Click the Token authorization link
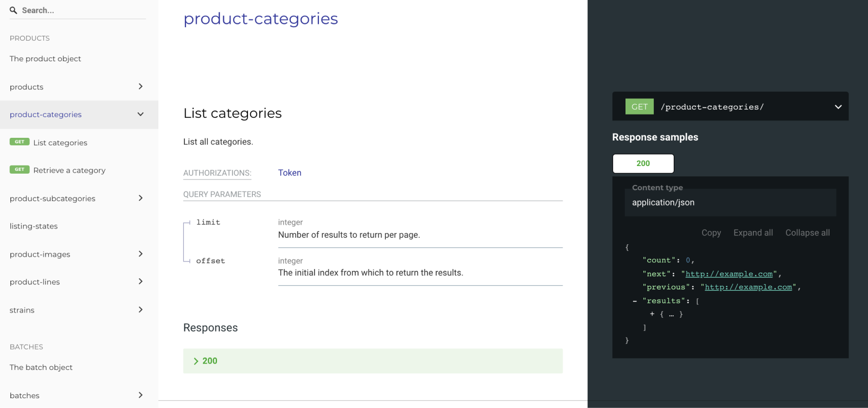Viewport: 868px width, 408px height. tap(290, 173)
